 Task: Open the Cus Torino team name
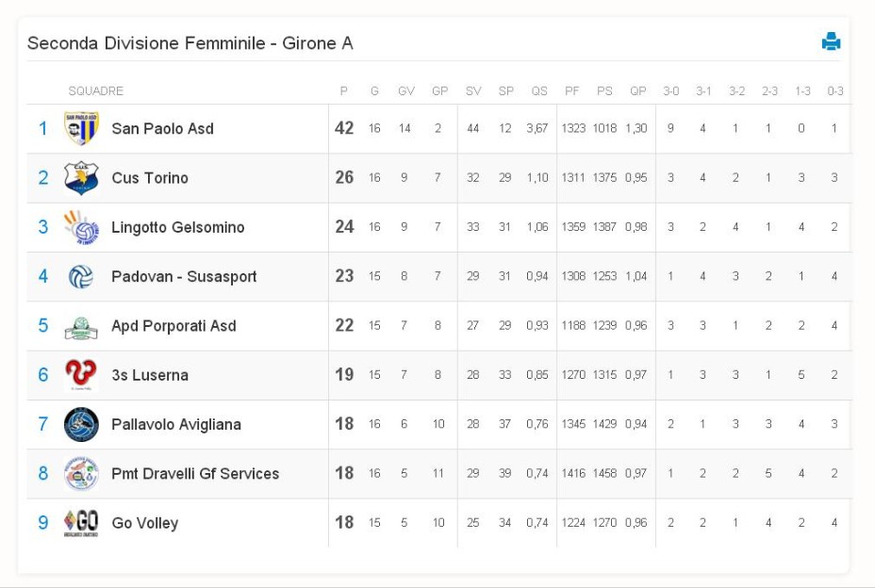[x=150, y=178]
